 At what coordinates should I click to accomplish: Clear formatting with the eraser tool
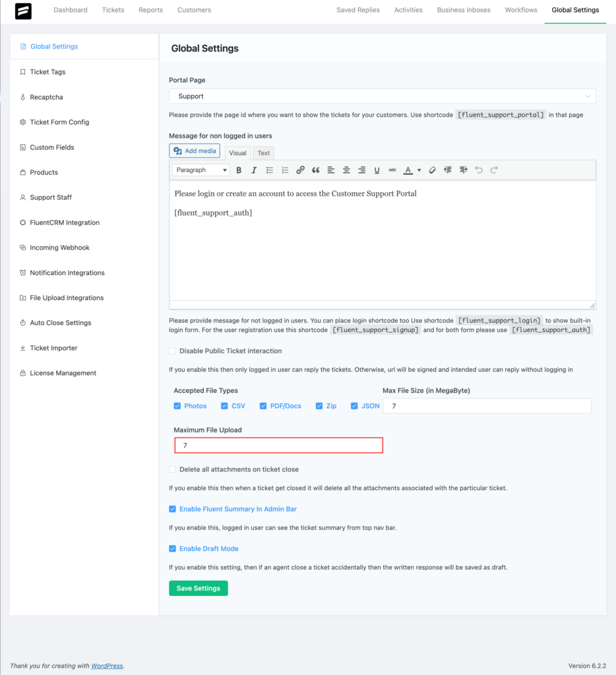coord(432,169)
